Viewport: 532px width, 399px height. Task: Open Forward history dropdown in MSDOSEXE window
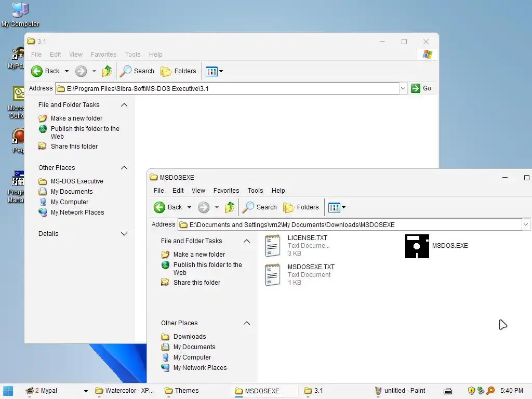(217, 207)
